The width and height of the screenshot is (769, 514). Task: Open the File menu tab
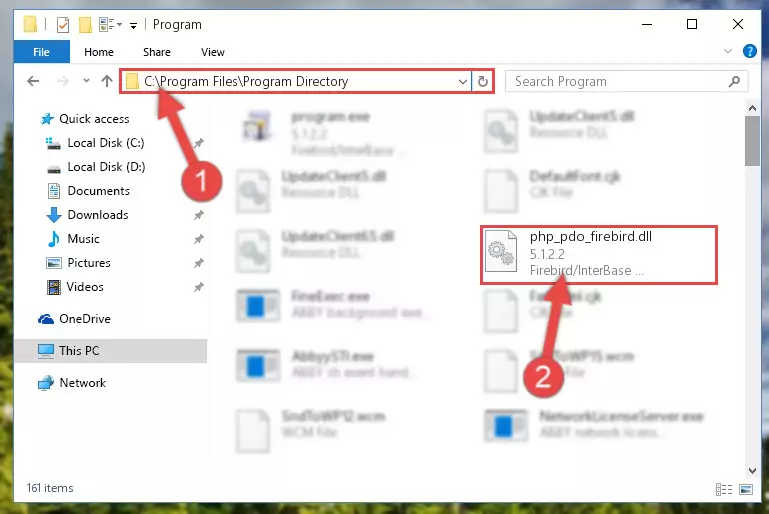point(41,52)
